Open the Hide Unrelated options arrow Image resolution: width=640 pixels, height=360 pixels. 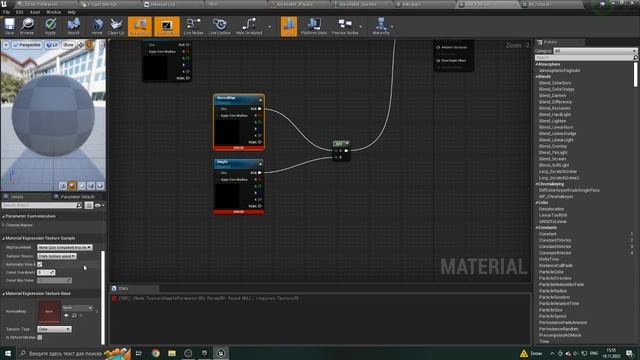tap(269, 27)
